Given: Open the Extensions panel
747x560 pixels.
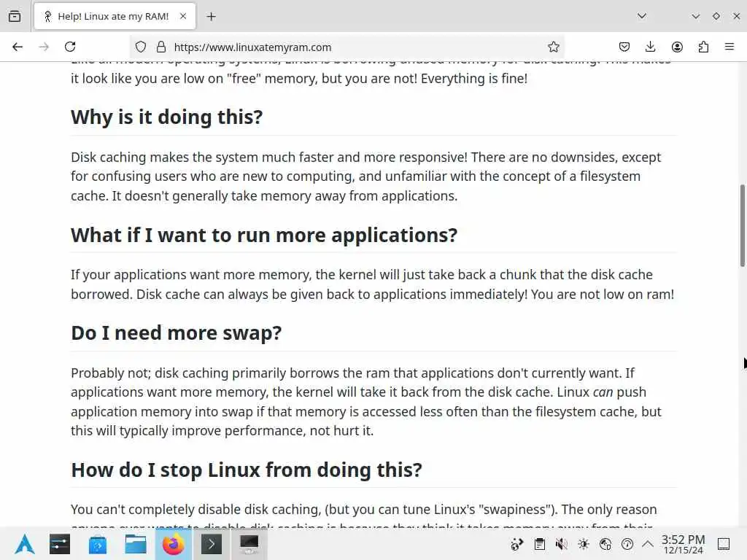Looking at the screenshot, I should tap(703, 47).
